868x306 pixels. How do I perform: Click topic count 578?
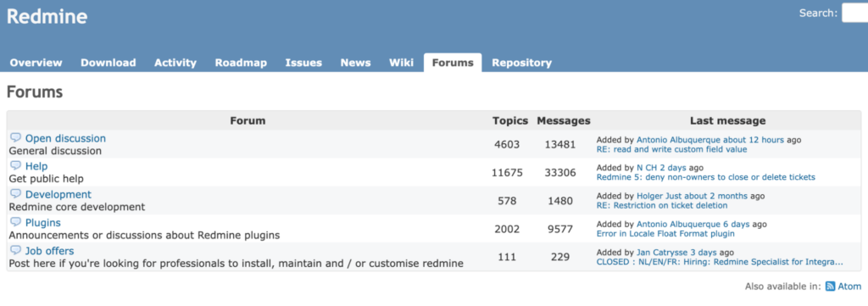pos(507,201)
